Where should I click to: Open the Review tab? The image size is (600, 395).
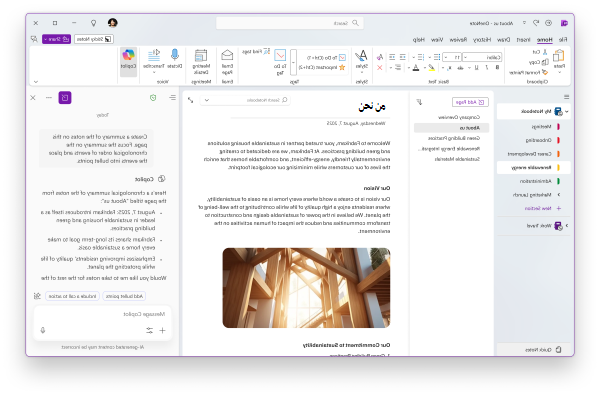[458, 39]
